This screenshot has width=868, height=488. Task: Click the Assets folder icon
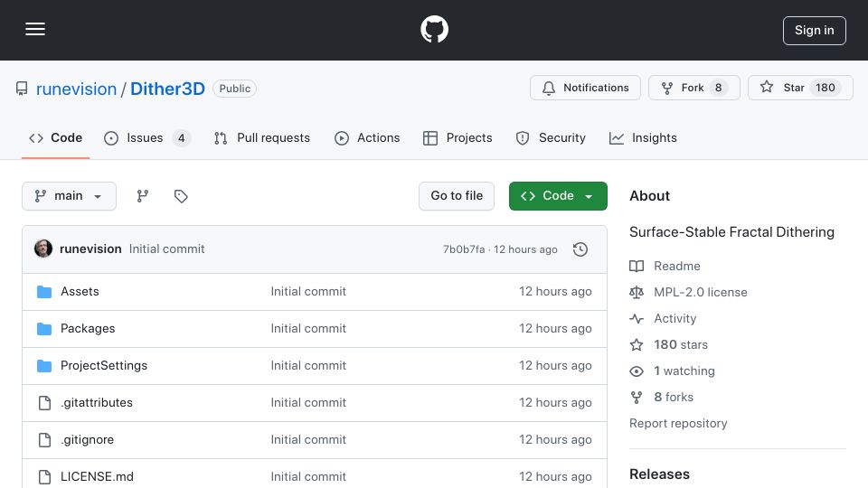[44, 292]
